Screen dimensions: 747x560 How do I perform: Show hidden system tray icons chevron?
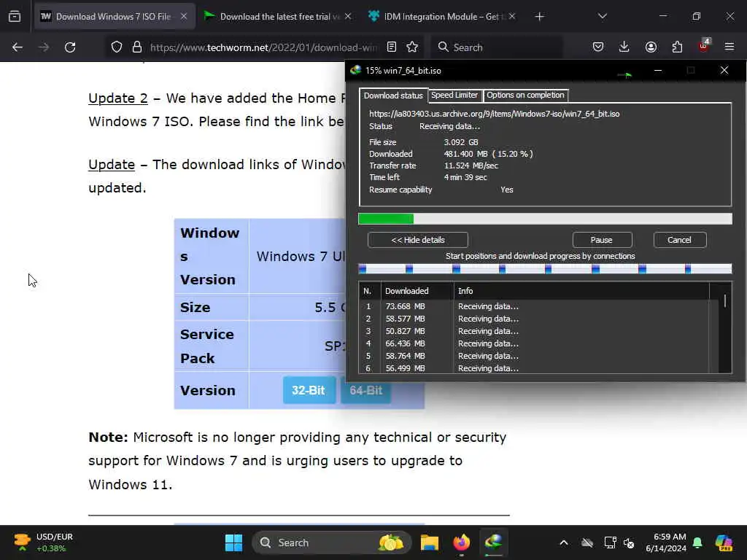(564, 542)
